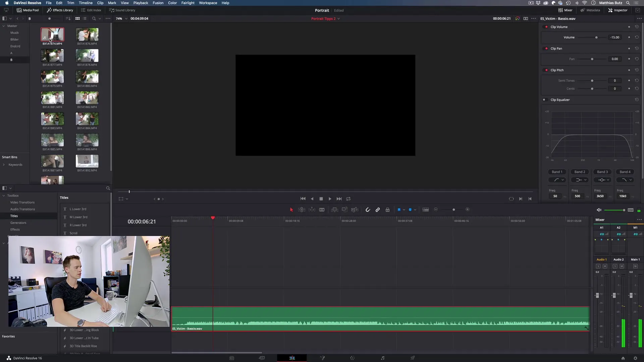
Task: Collapse the Toolbox tree
Action: 4,196
